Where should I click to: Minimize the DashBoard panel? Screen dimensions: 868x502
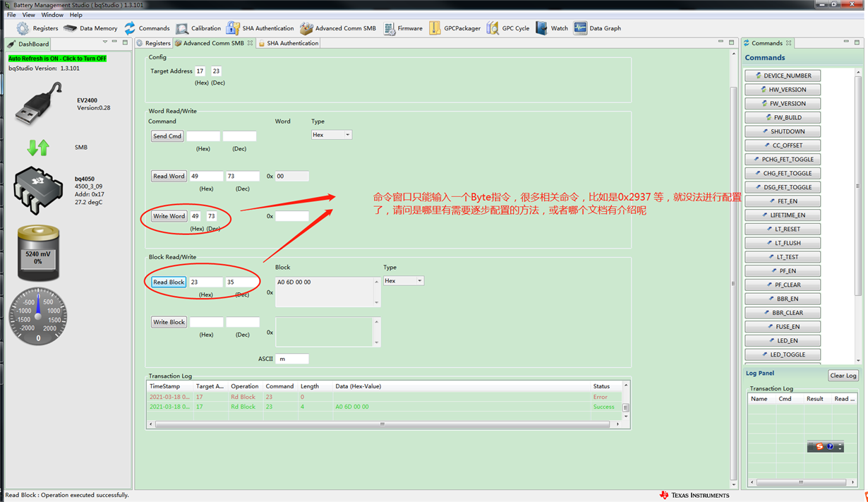pos(115,42)
